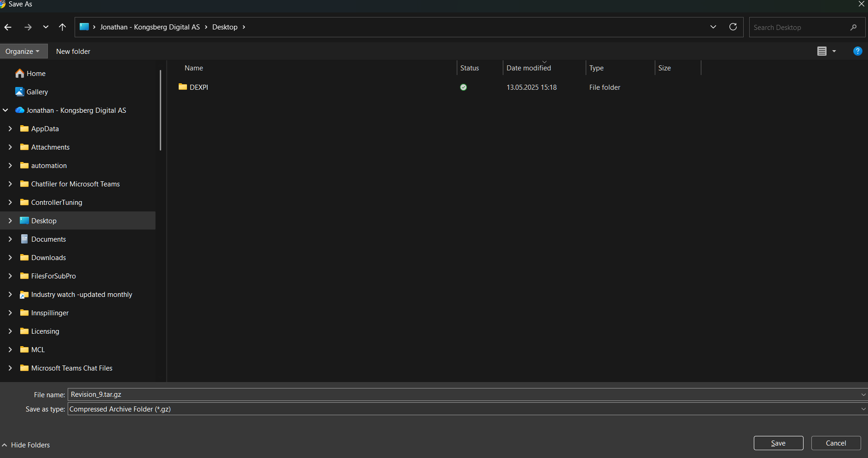Open the recent locations dropdown arrow

click(x=46, y=27)
